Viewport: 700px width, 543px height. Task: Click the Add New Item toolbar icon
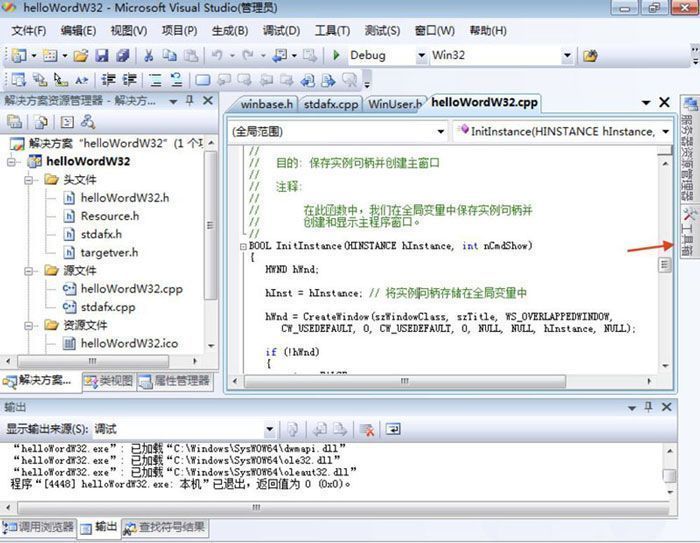click(50, 55)
